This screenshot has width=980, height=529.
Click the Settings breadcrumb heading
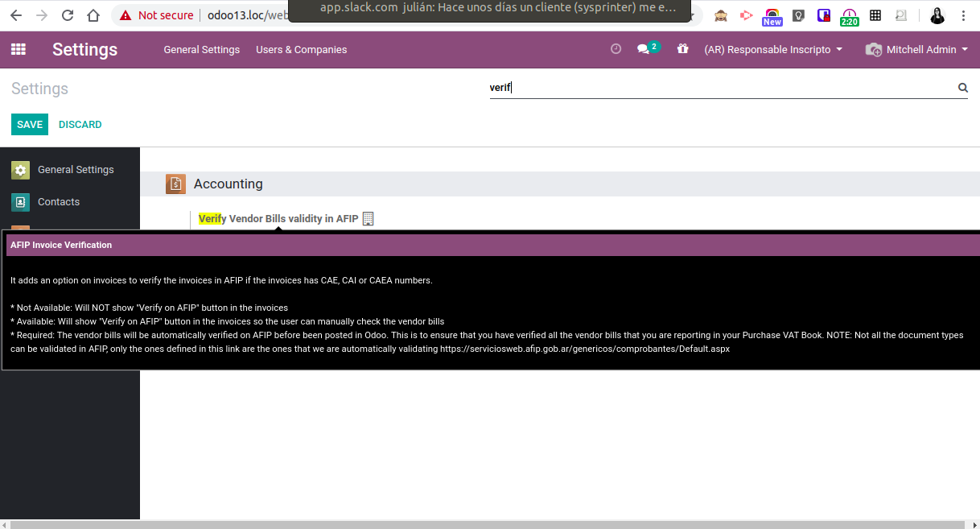pyautogui.click(x=39, y=89)
